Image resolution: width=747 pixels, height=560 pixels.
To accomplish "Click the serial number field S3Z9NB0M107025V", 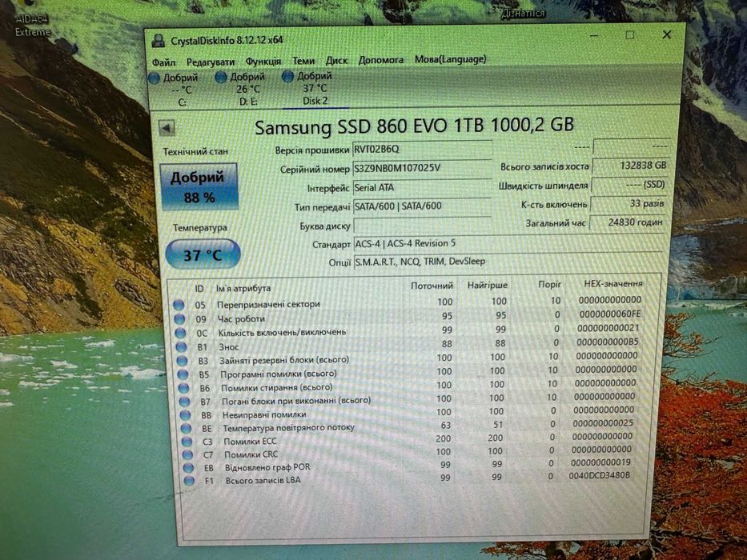I will 422,168.
